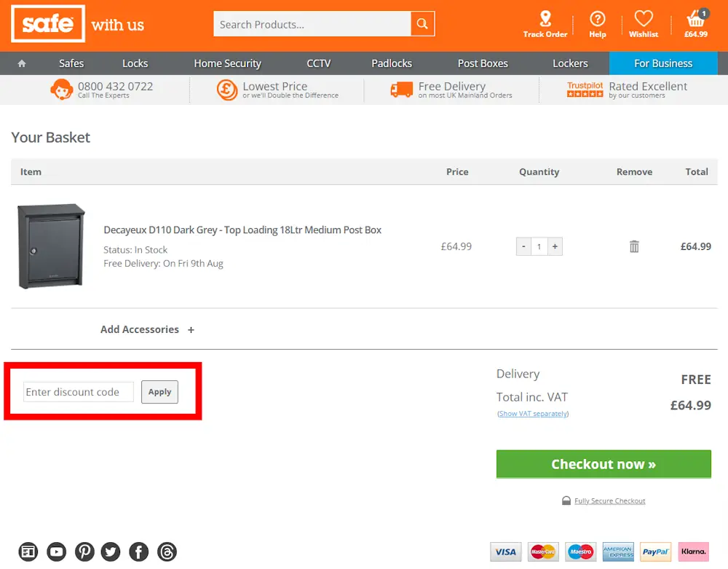This screenshot has height=569, width=728.
Task: Click the Show VAT separately link
Action: (x=533, y=413)
